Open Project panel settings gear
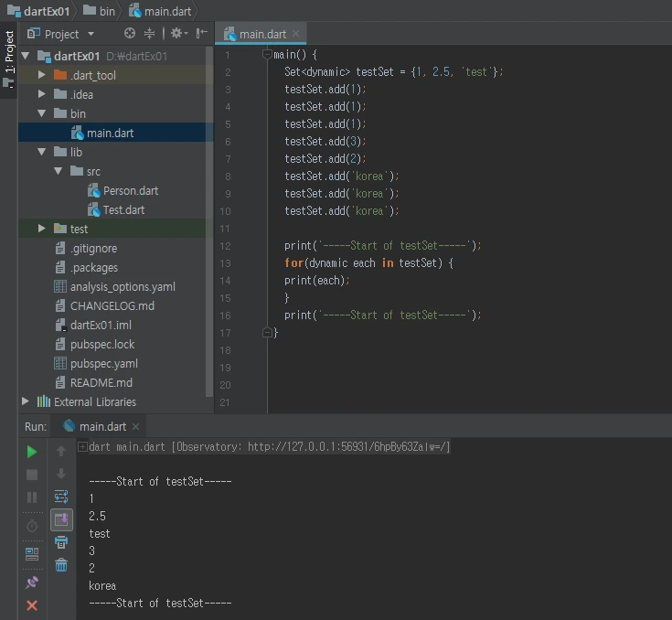This screenshot has width=672, height=620. 178,33
